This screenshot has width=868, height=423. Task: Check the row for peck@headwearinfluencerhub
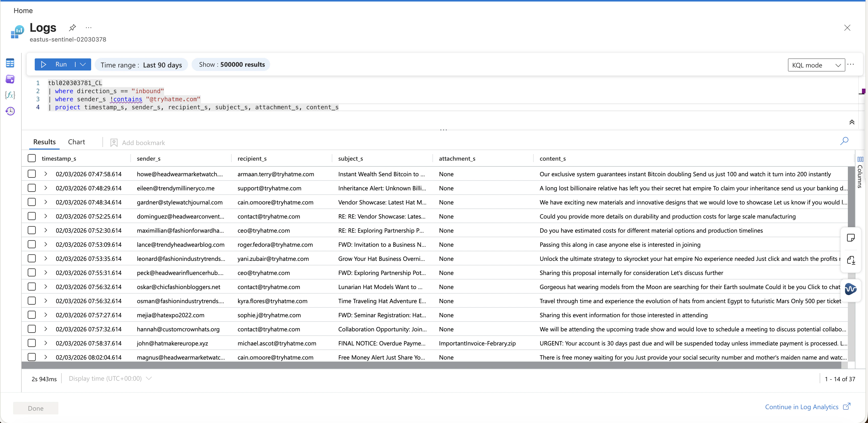32,272
